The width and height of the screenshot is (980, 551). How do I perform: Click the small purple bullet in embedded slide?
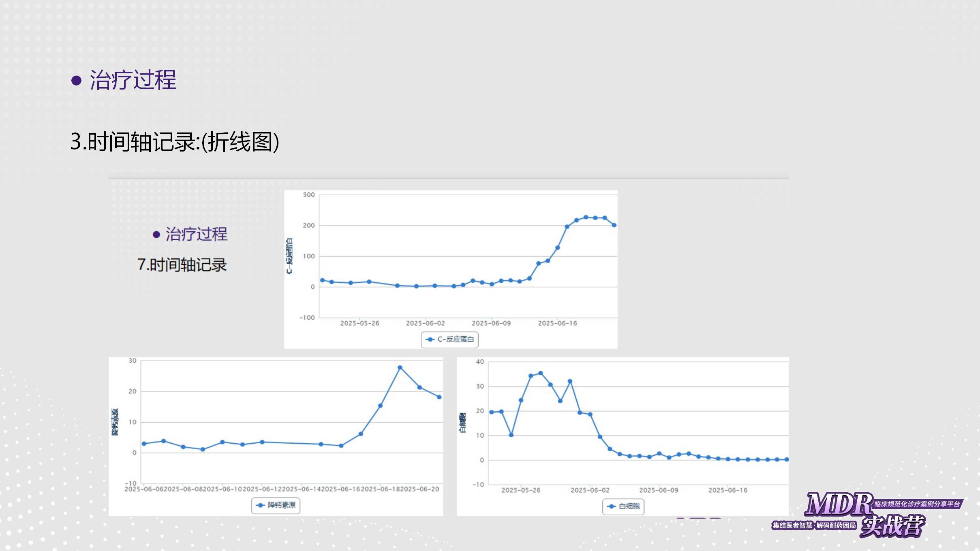click(156, 235)
